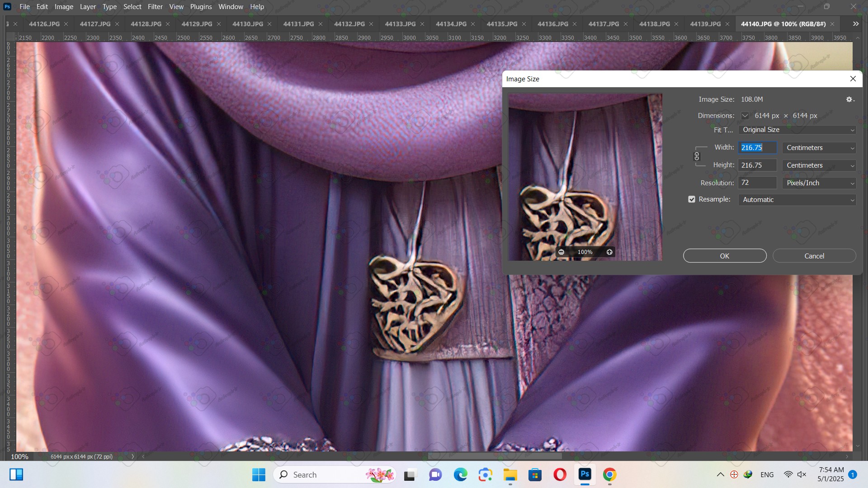Open the File menu
The width and height of the screenshot is (868, 488).
25,7
